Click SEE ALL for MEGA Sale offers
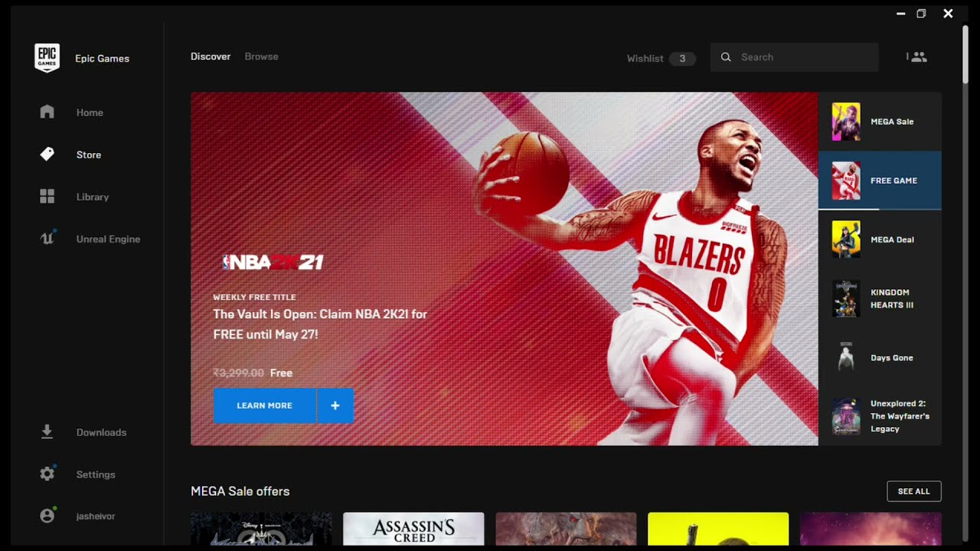This screenshot has height=551, width=980. [913, 491]
